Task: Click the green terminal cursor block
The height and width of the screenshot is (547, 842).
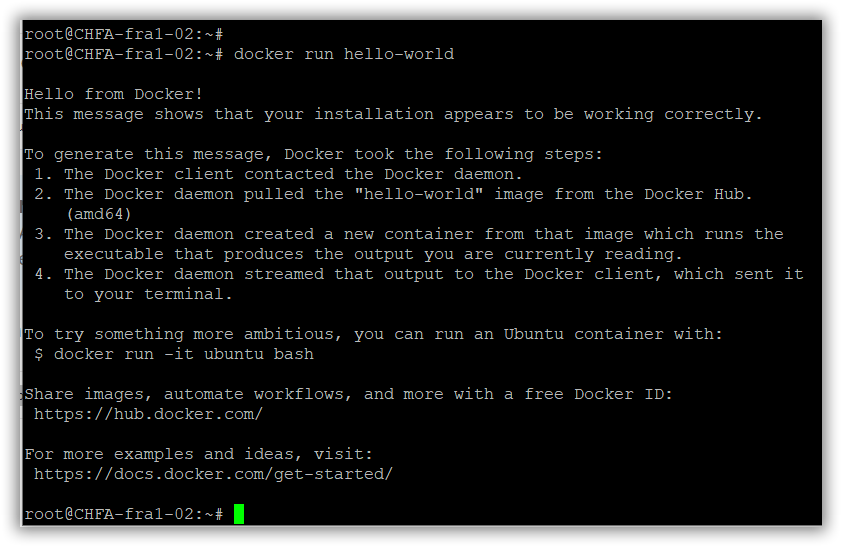Action: [x=239, y=514]
